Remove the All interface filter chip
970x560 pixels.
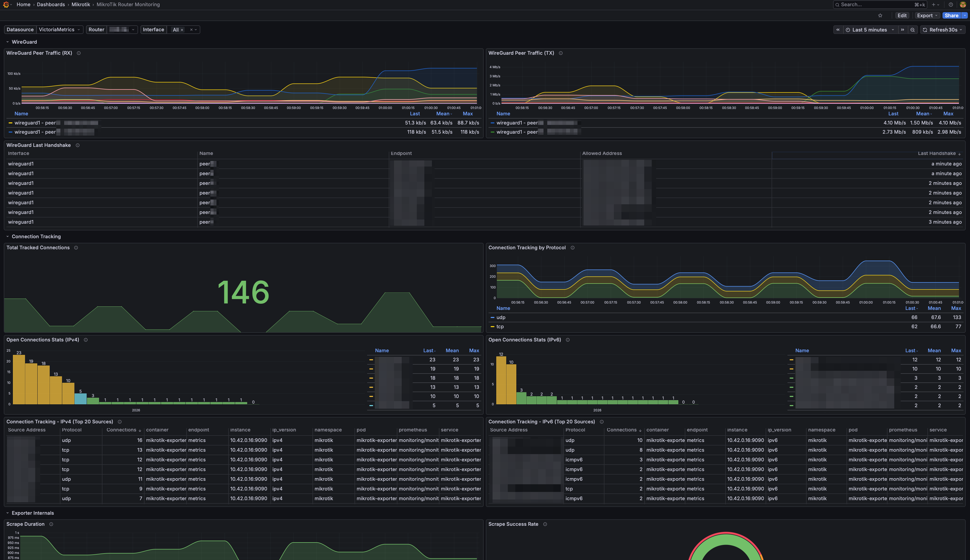click(182, 30)
